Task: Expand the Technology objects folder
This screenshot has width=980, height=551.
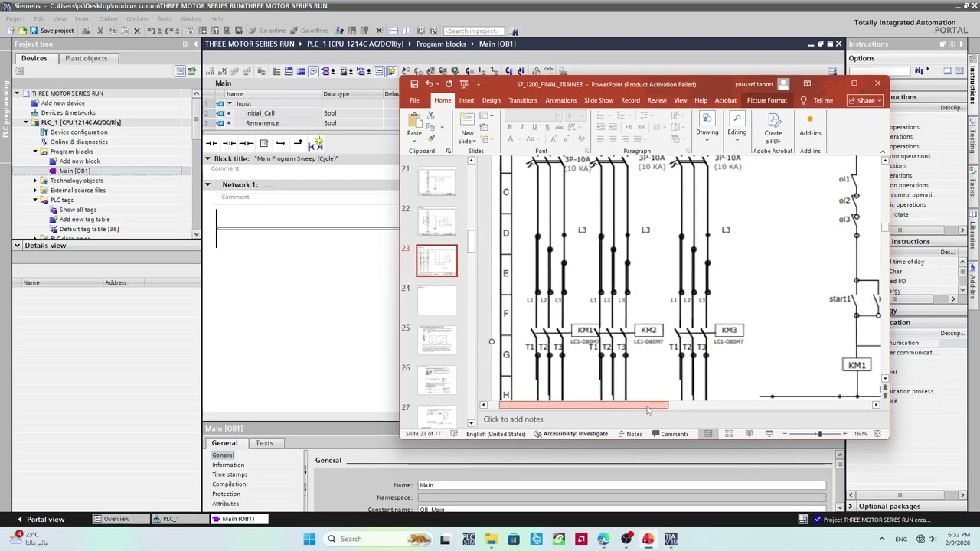Action: pyautogui.click(x=35, y=181)
